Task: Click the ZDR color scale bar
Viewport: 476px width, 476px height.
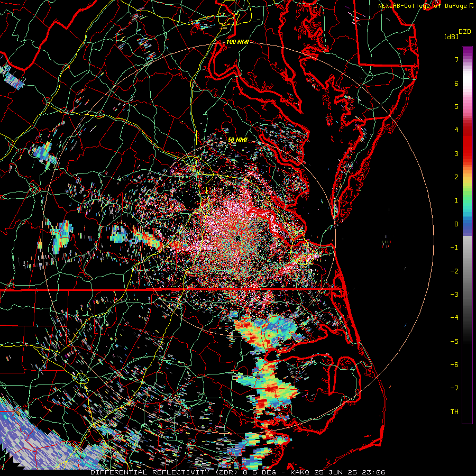Action: pyautogui.click(x=467, y=235)
